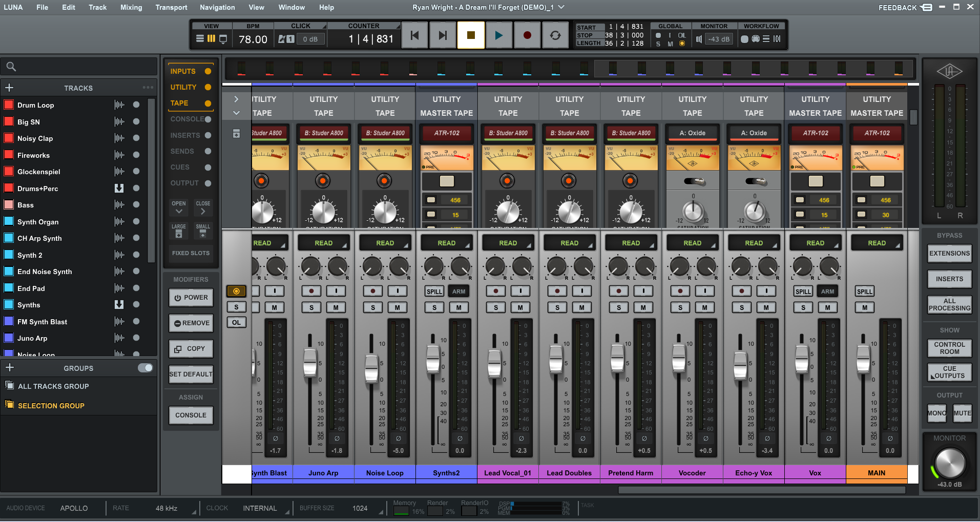Toggle the Groups enable switch
Image resolution: width=980 pixels, height=522 pixels.
145,368
